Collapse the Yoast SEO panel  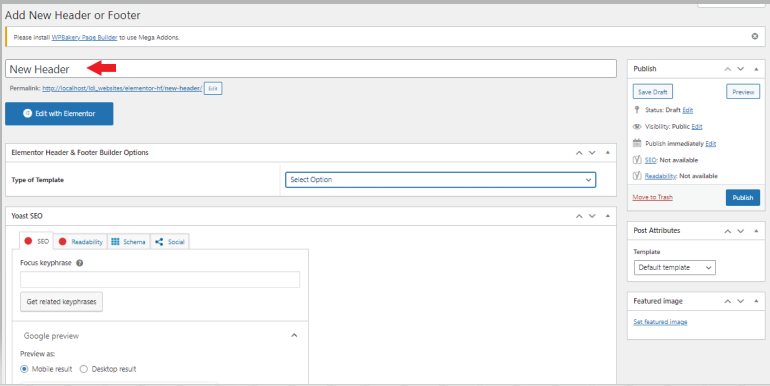click(607, 216)
